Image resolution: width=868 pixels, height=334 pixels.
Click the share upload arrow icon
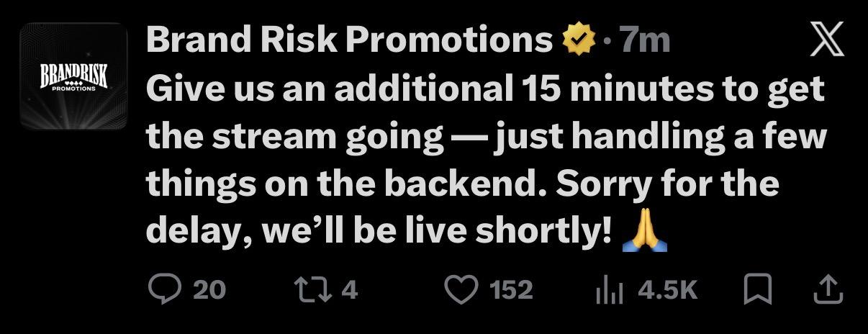[828, 290]
